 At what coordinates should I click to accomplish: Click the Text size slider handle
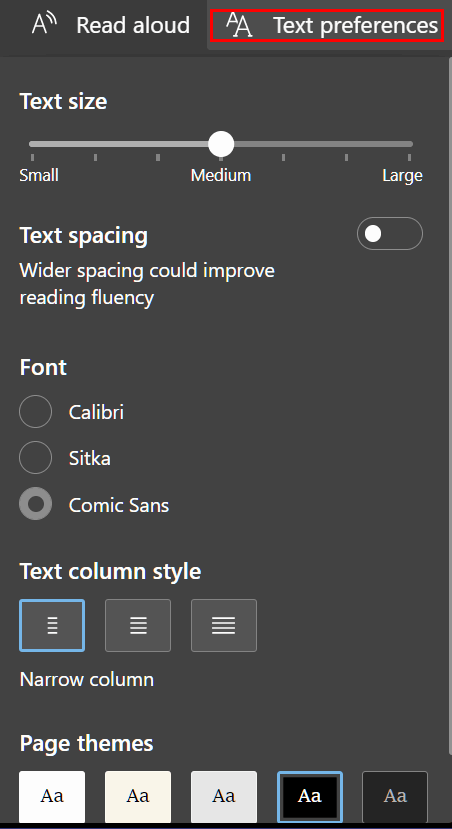click(x=221, y=144)
